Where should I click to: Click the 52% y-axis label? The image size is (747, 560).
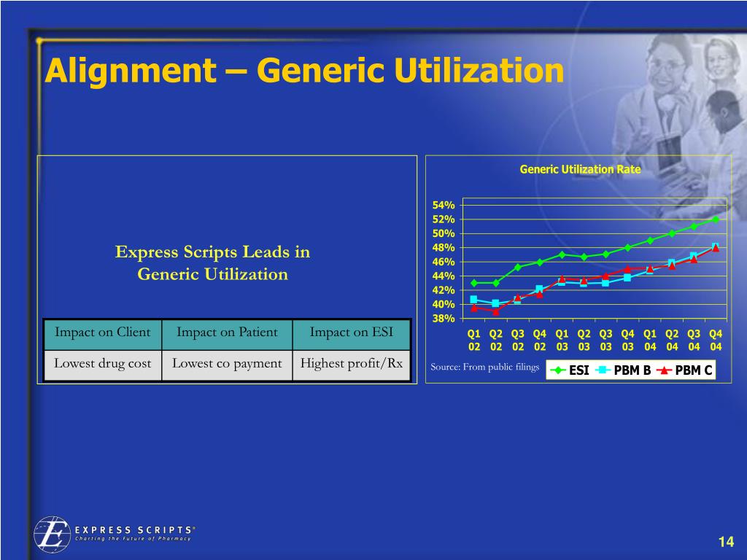(x=444, y=219)
